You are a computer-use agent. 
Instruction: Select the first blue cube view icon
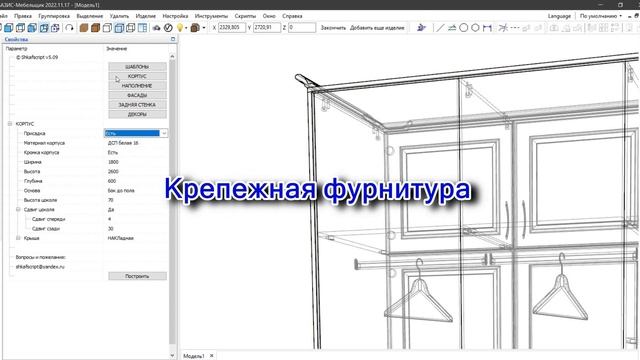[8, 28]
